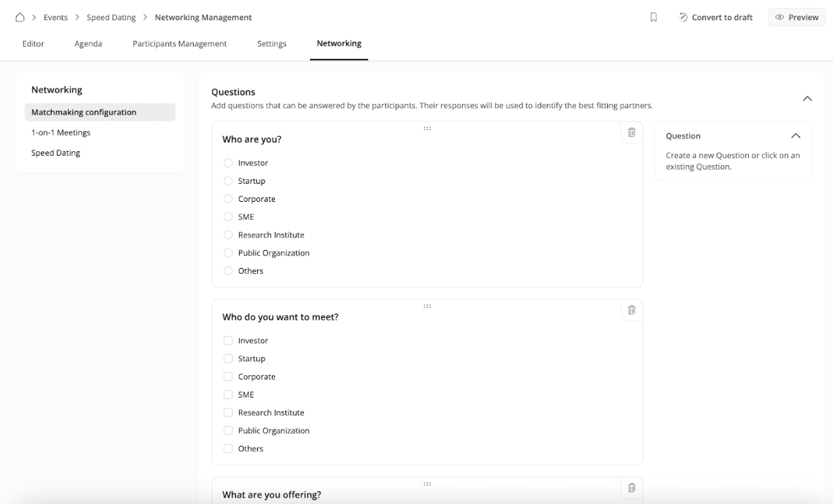The height and width of the screenshot is (504, 833).
Task: Delete the "What are you offering?" question
Action: tap(631, 488)
